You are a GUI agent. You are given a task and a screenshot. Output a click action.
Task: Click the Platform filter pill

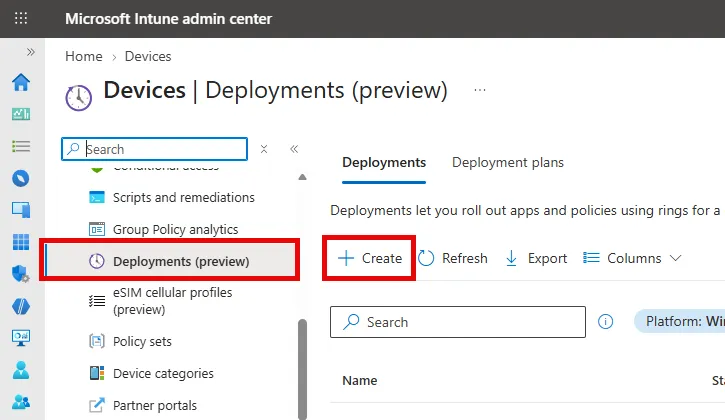coord(679,321)
